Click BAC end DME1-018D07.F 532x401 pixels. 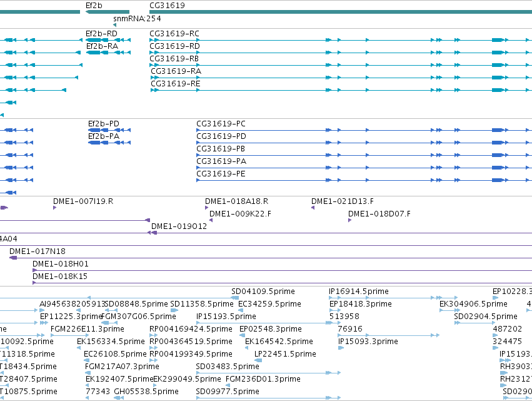pos(379,214)
